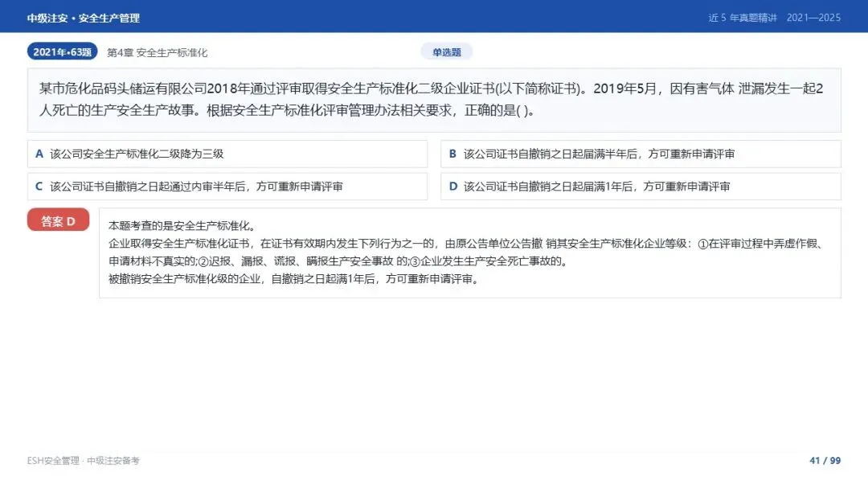The width and height of the screenshot is (868, 489).
Task: Click header title 中级注安 • 安全生产管理
Action: pos(83,18)
